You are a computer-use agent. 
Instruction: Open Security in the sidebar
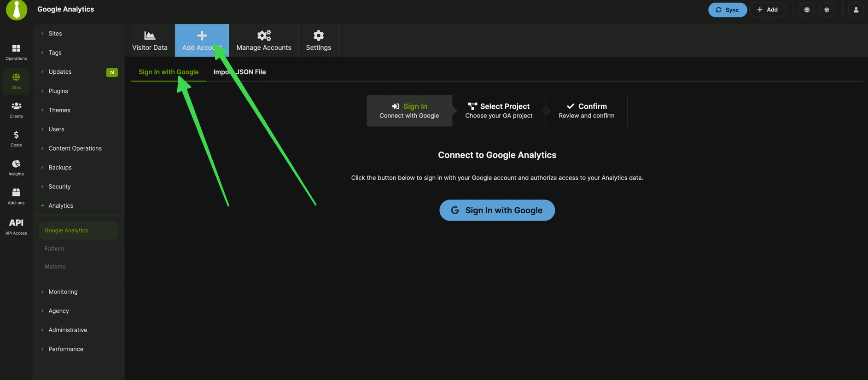[x=59, y=187]
